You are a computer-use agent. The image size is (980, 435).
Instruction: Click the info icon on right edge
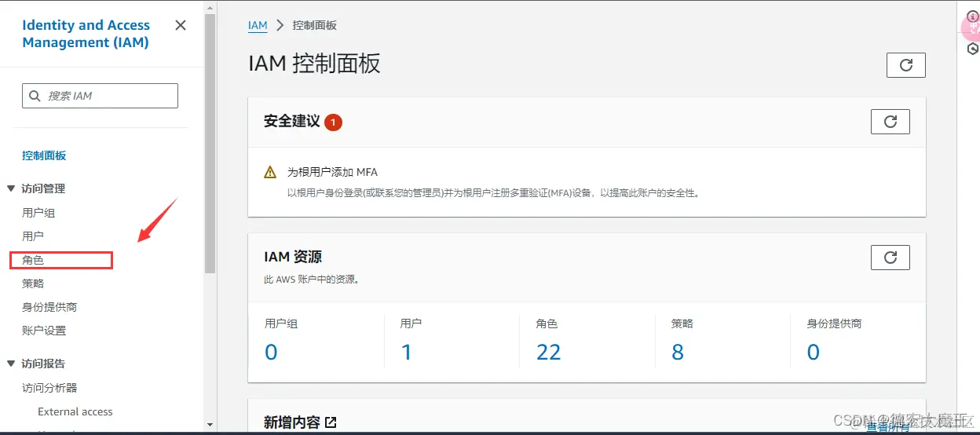973,16
